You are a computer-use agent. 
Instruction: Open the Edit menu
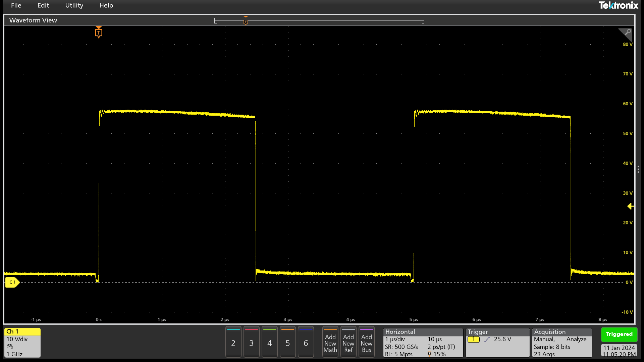43,5
